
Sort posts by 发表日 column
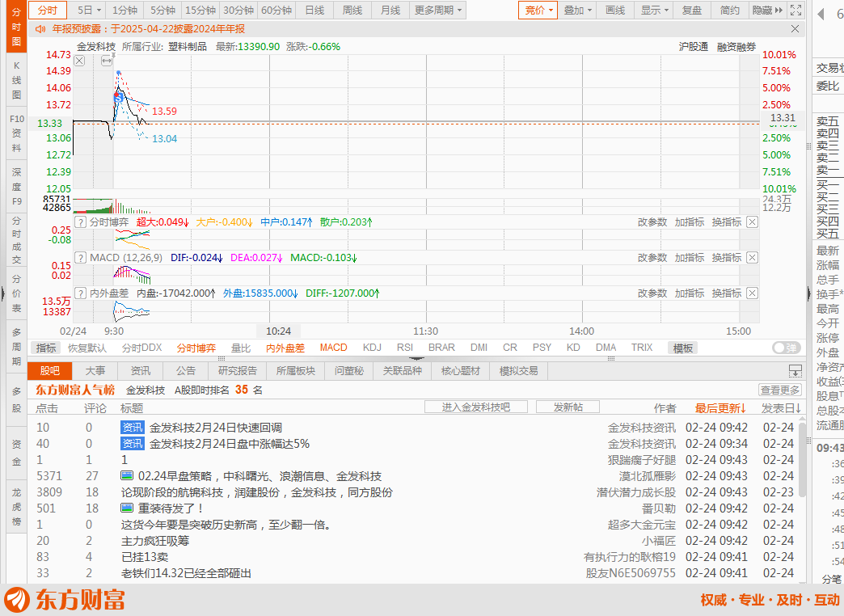click(781, 409)
